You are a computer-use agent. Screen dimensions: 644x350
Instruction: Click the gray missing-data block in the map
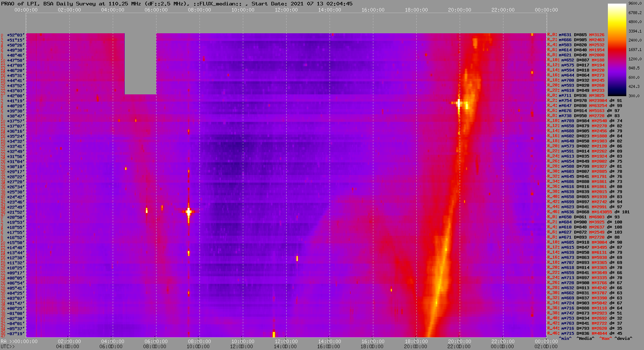pos(140,64)
